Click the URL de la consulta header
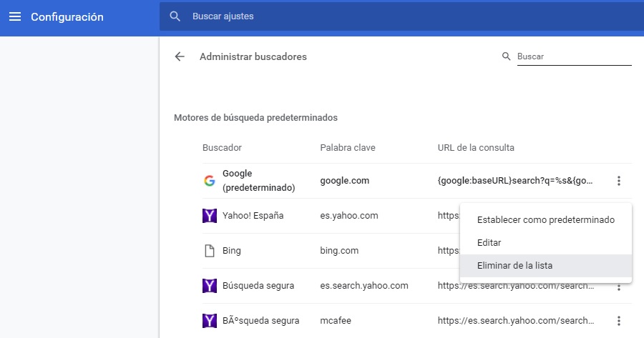This screenshot has height=338, width=644. click(x=476, y=148)
